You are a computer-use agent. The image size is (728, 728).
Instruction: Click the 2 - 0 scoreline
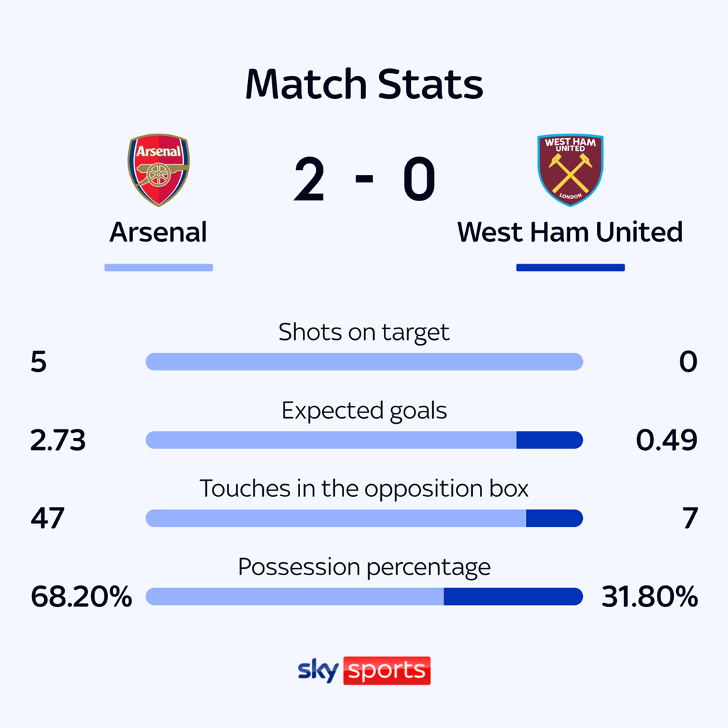[364, 181]
